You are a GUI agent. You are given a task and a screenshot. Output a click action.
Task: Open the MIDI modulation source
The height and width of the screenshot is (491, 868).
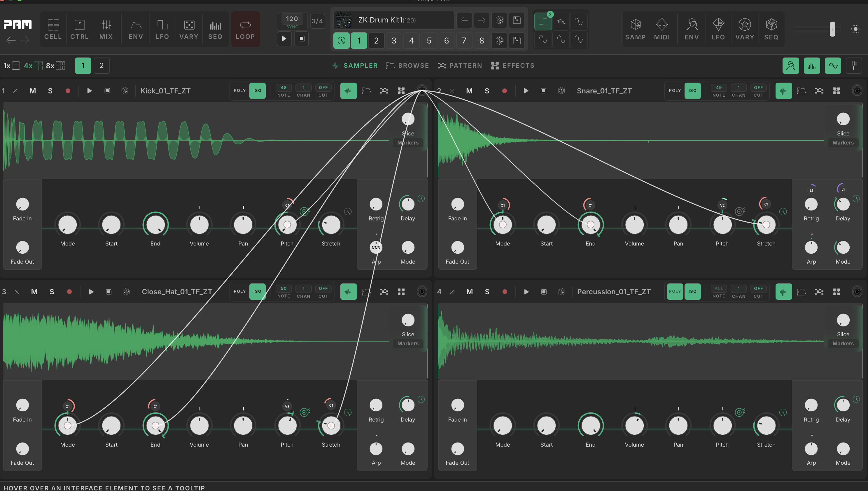click(x=661, y=29)
